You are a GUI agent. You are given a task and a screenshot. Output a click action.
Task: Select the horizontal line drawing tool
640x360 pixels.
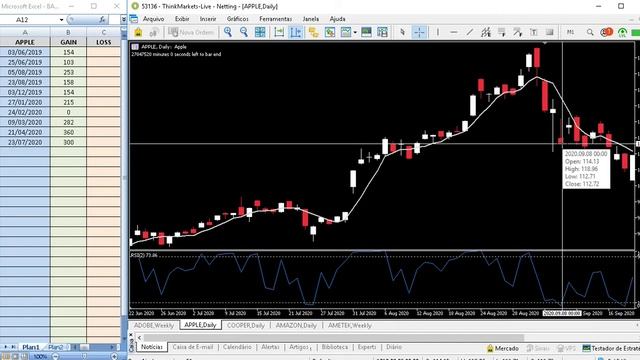[453, 32]
